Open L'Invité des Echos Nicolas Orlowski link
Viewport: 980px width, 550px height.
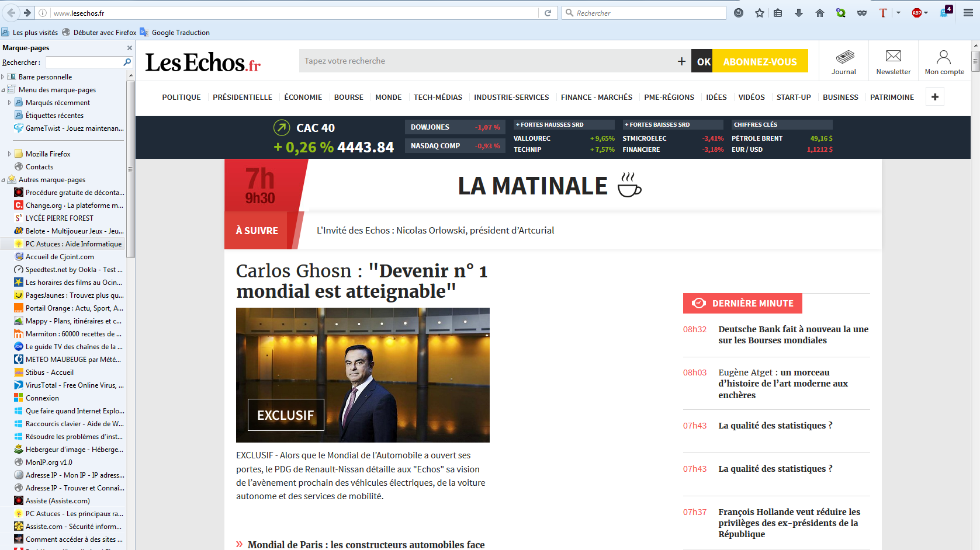435,231
